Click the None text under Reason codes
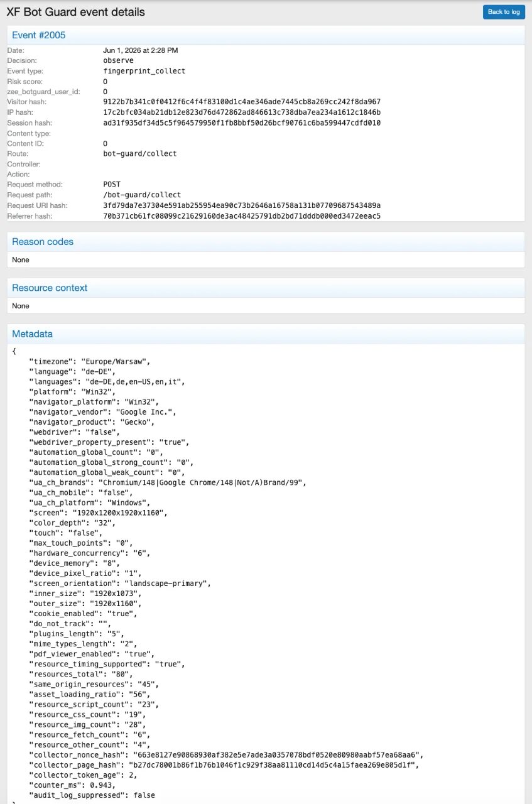 pyautogui.click(x=21, y=259)
